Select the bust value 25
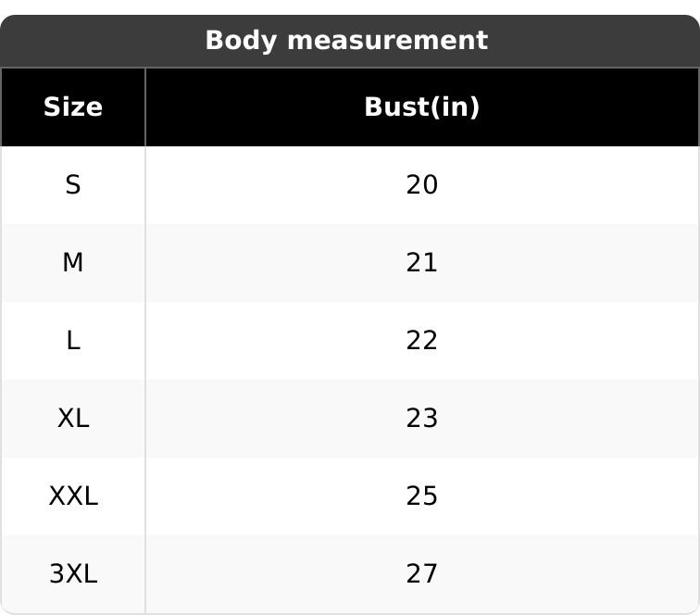 point(421,496)
